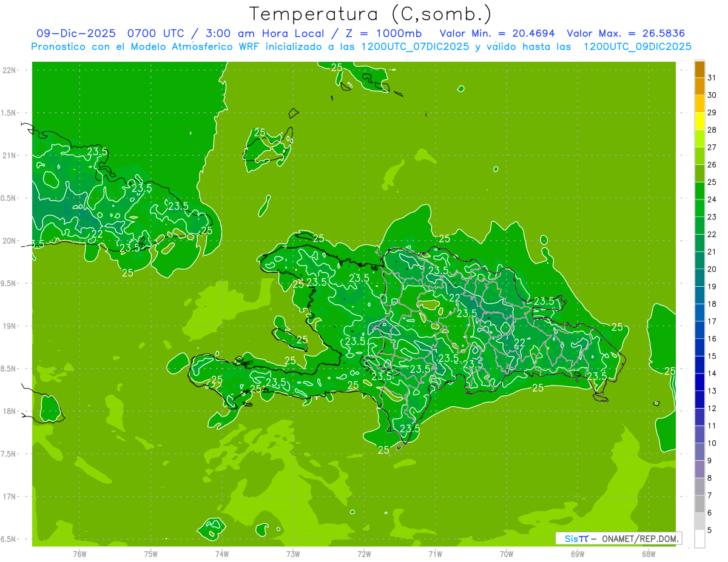The width and height of the screenshot is (728, 562).
Task: Click the legend value label 18
Action: click(712, 304)
